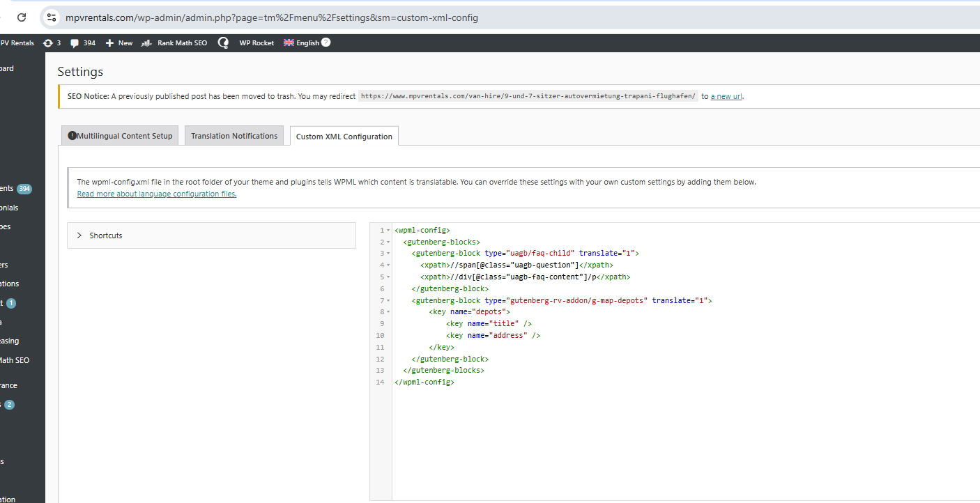Open Read more about language configuration files link
Viewport: 980px width, 503px height.
tap(156, 194)
